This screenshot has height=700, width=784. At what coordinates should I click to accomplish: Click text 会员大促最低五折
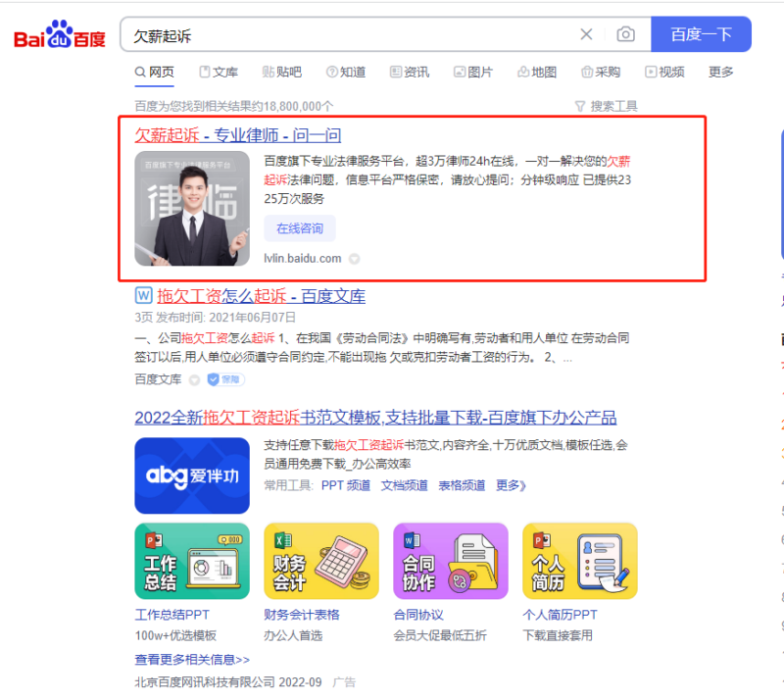point(440,636)
